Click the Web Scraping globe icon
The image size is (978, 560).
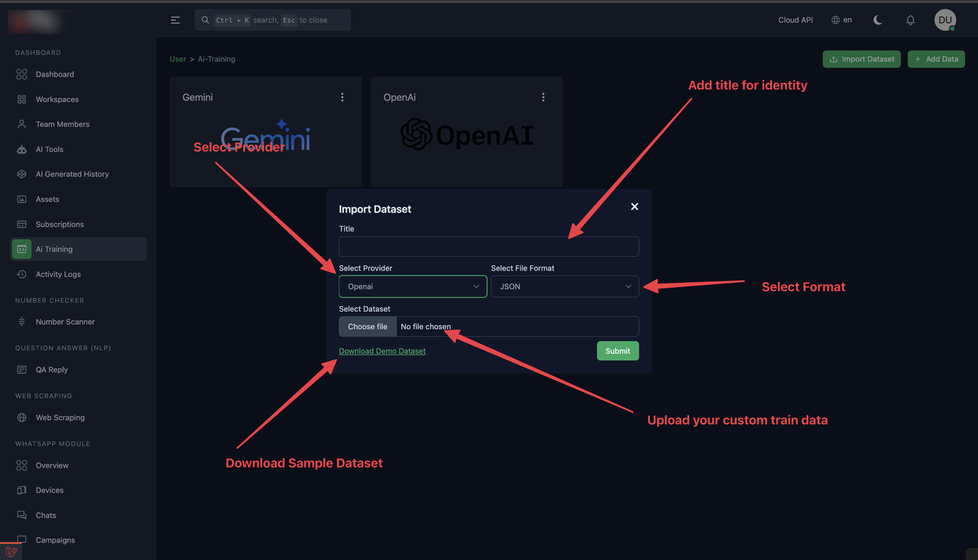tap(21, 418)
